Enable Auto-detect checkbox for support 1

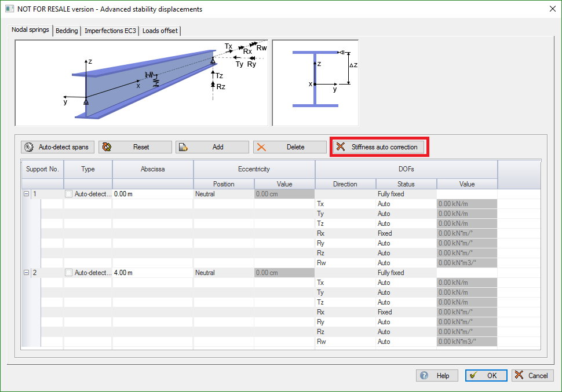click(x=69, y=194)
